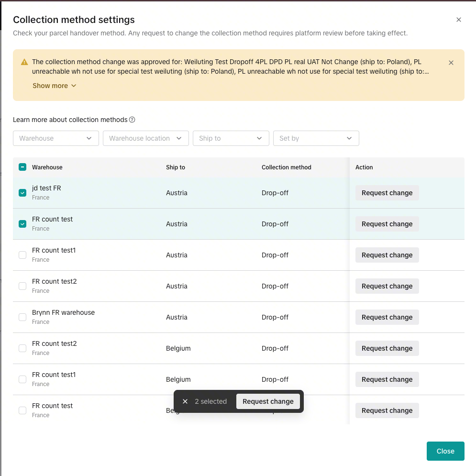The width and height of the screenshot is (476, 476).
Task: Click the help icon beside Learn more about collection methods
Action: coord(132,120)
